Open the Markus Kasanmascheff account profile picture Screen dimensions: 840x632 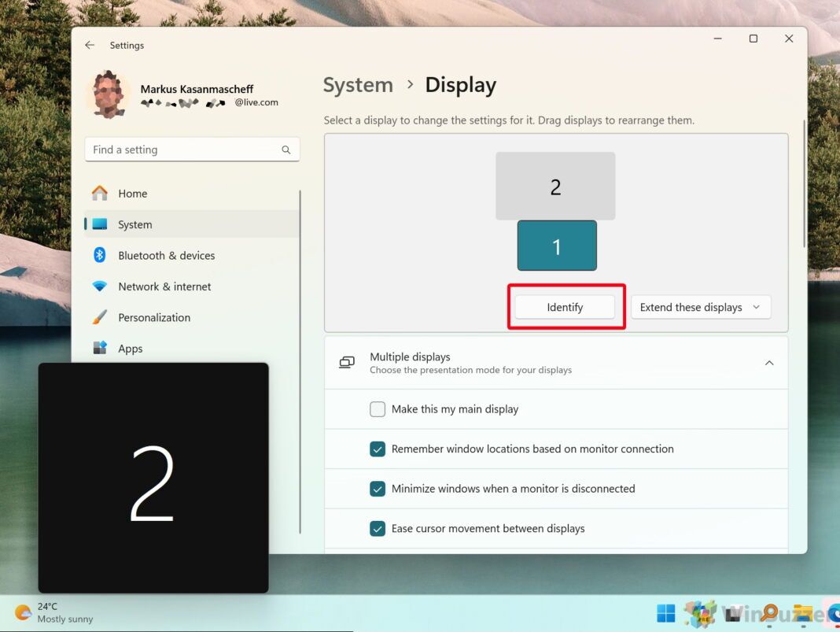pos(109,94)
